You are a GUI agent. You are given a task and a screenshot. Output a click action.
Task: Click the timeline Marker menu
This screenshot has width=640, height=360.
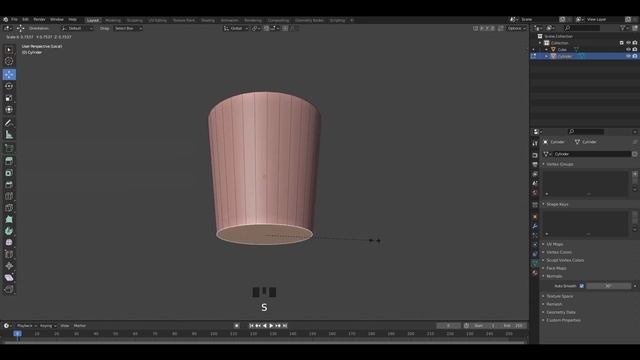[80, 326]
